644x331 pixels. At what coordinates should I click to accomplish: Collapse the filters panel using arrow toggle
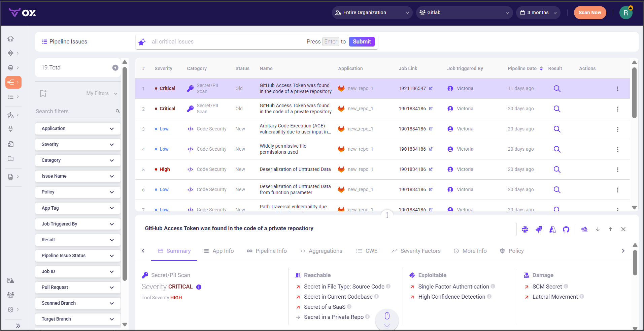(115, 68)
